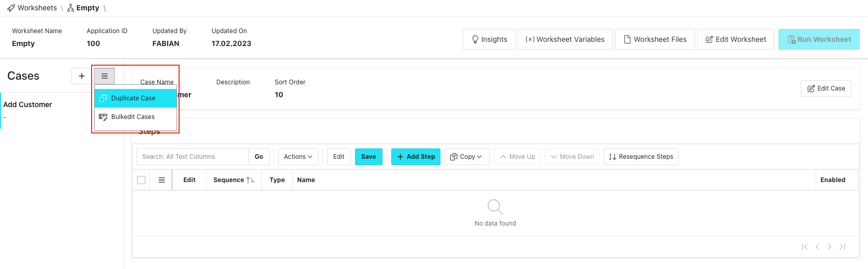
Task: Open the grid header row actions menu icon
Action: (x=161, y=180)
